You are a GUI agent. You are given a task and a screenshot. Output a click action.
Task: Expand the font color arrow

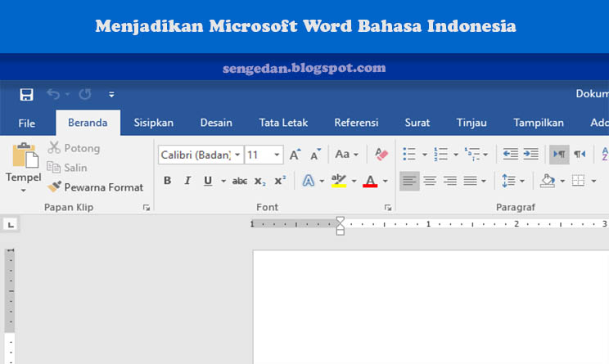(x=386, y=181)
